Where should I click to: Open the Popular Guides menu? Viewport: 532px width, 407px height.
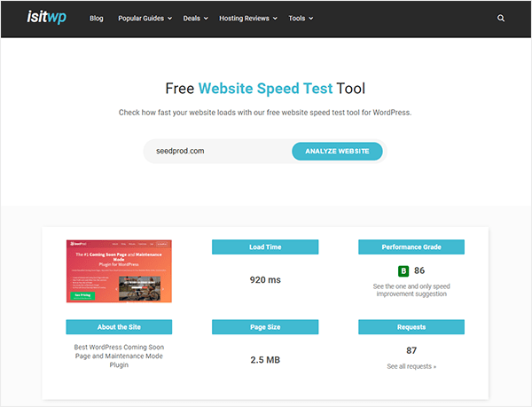(x=145, y=19)
